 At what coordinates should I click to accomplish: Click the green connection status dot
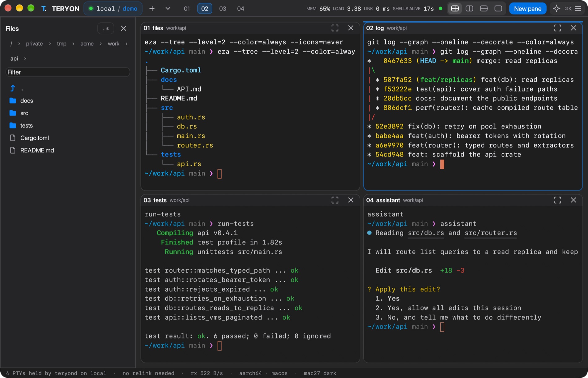[x=440, y=9]
